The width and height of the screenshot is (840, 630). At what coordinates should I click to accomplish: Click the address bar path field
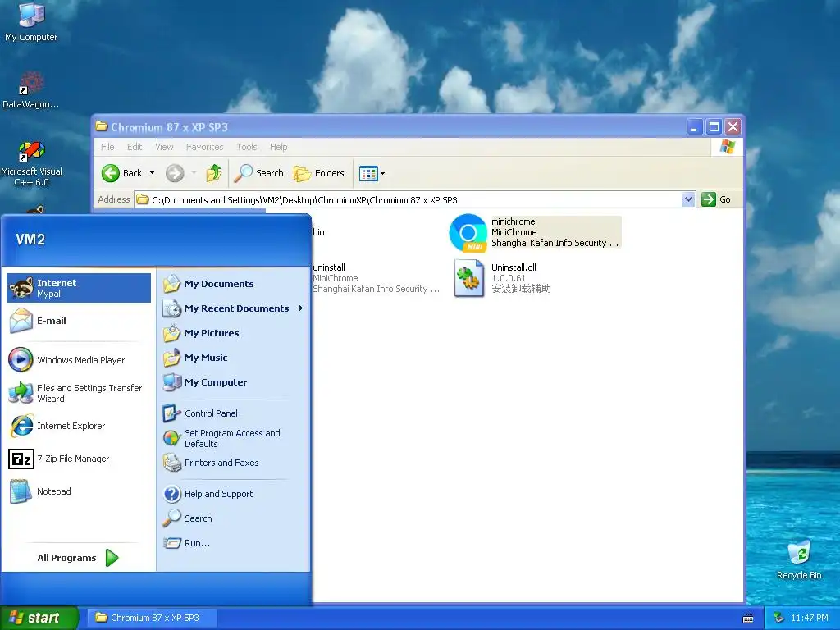tap(409, 200)
